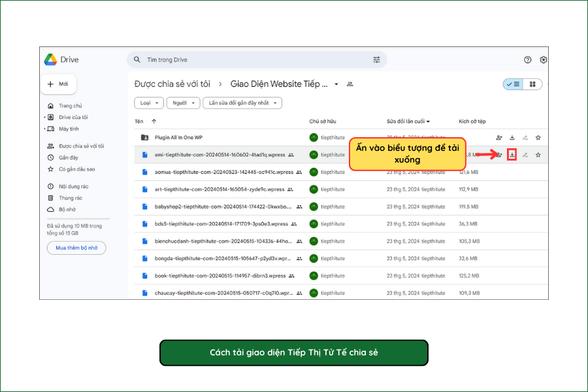Screen dimensions: 588x392
Task: Switch to grid layout view
Action: [x=532, y=84]
